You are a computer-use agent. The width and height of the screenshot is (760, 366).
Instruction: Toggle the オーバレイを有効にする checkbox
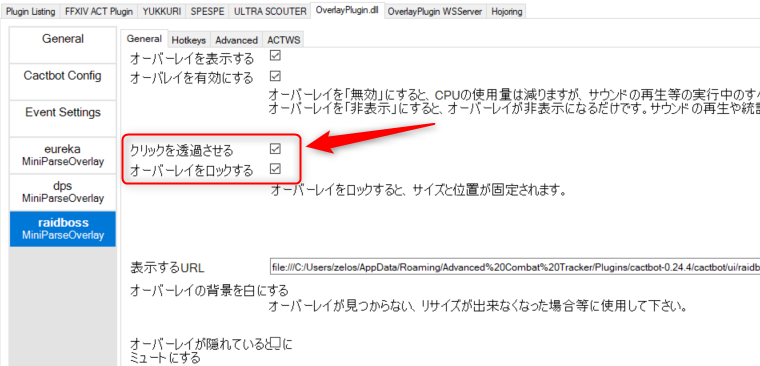pos(275,76)
